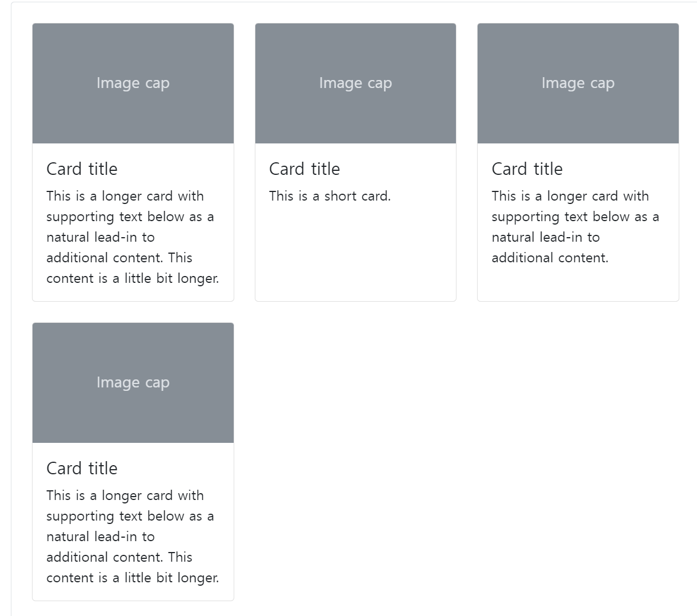Select the Card title of the third card
The image size is (697, 616).
[527, 169]
